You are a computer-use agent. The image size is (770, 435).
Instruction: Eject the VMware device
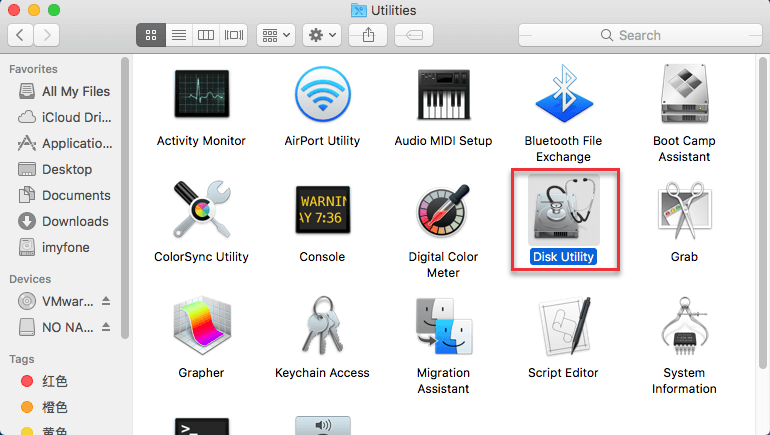click(x=106, y=301)
